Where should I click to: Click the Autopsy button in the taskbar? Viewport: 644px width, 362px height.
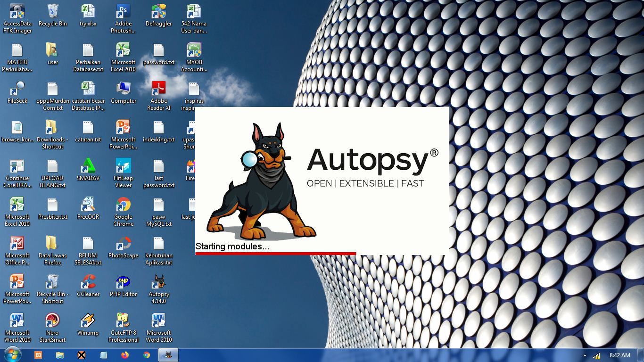pos(168,355)
